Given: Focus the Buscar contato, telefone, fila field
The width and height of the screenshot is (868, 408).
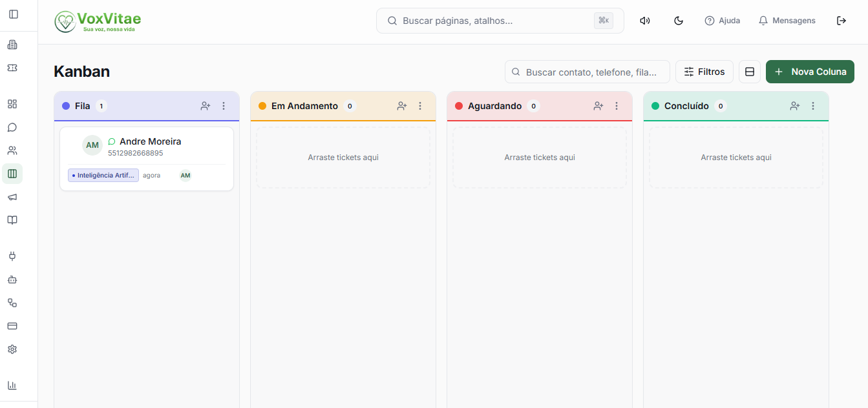Looking at the screenshot, I should (x=587, y=72).
